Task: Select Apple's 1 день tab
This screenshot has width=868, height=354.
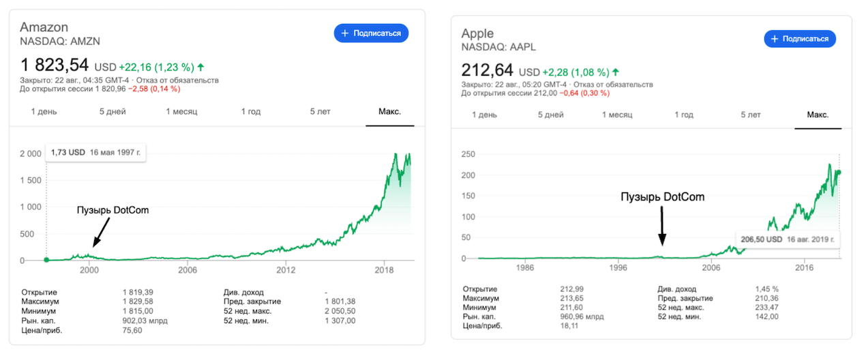Action: pyautogui.click(x=485, y=115)
